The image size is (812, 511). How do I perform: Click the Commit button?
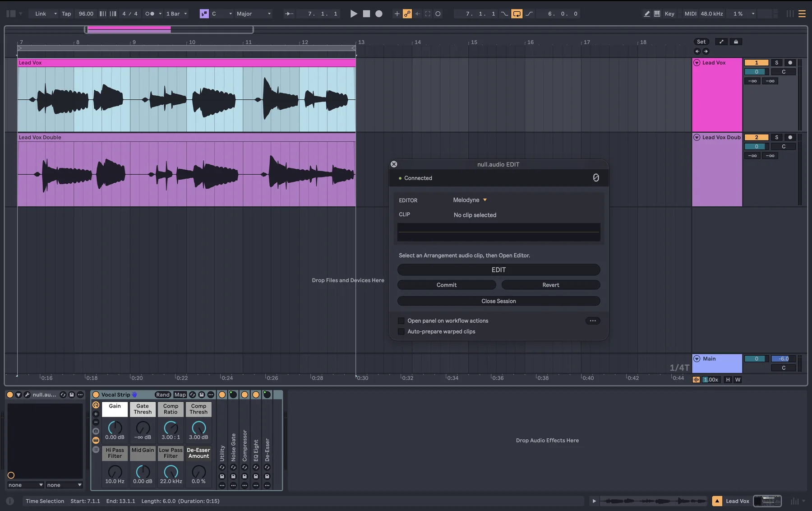pos(447,285)
